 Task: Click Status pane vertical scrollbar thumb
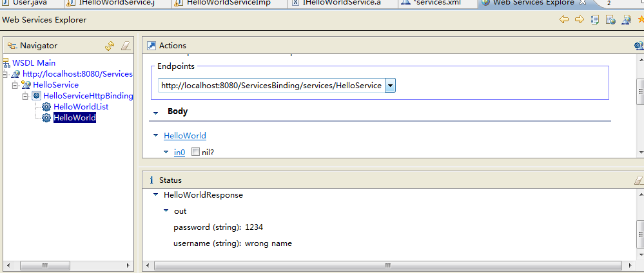click(x=640, y=233)
